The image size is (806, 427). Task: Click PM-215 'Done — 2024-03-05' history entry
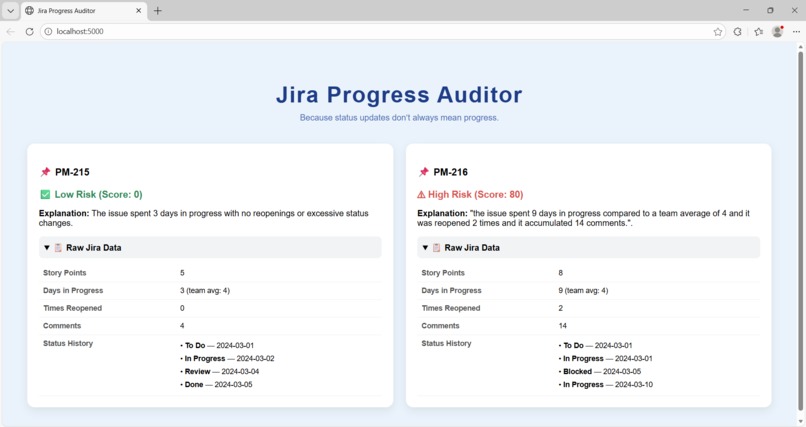pos(216,384)
